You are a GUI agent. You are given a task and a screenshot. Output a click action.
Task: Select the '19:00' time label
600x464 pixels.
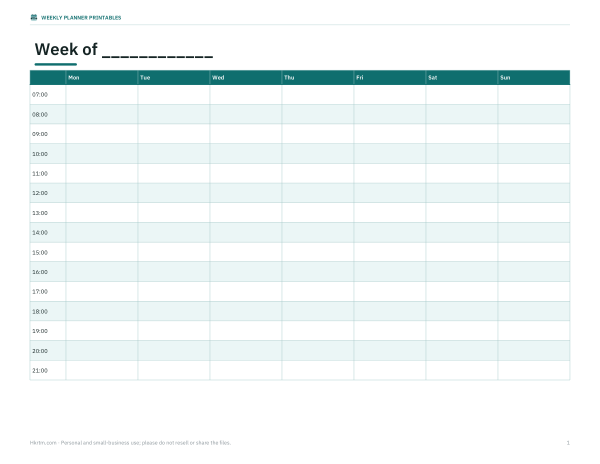40,331
